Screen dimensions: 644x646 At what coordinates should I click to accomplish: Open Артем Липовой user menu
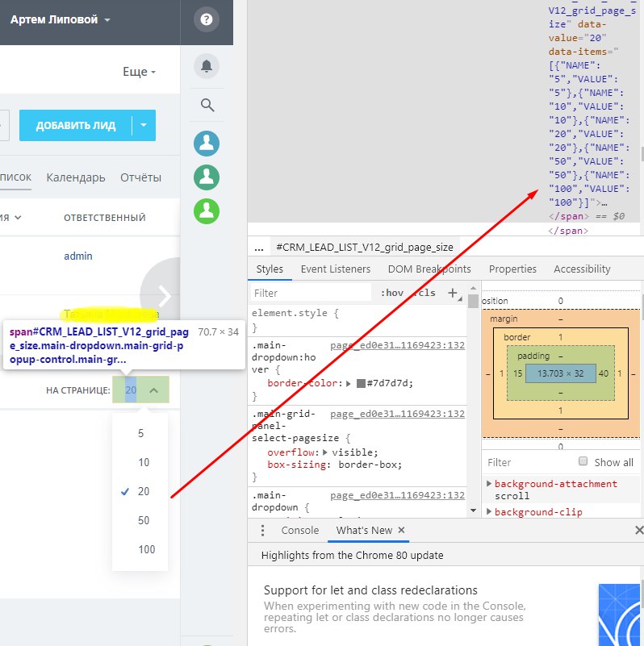[61, 20]
